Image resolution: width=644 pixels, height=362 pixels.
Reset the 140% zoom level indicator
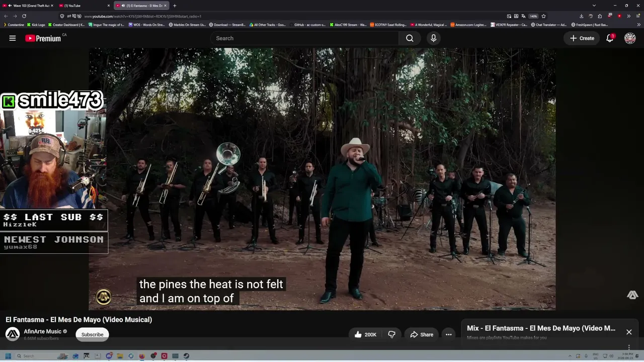click(533, 16)
